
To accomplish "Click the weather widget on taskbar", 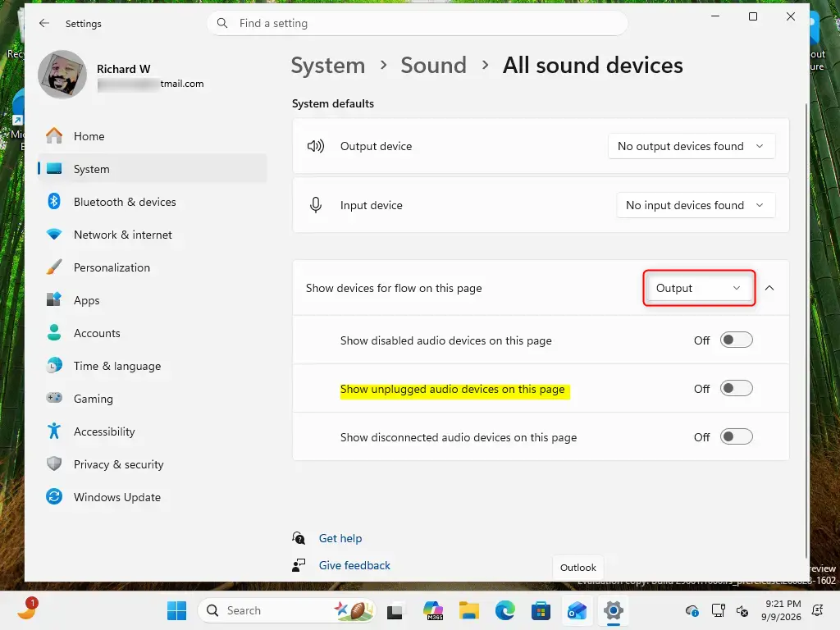I will click(x=26, y=609).
